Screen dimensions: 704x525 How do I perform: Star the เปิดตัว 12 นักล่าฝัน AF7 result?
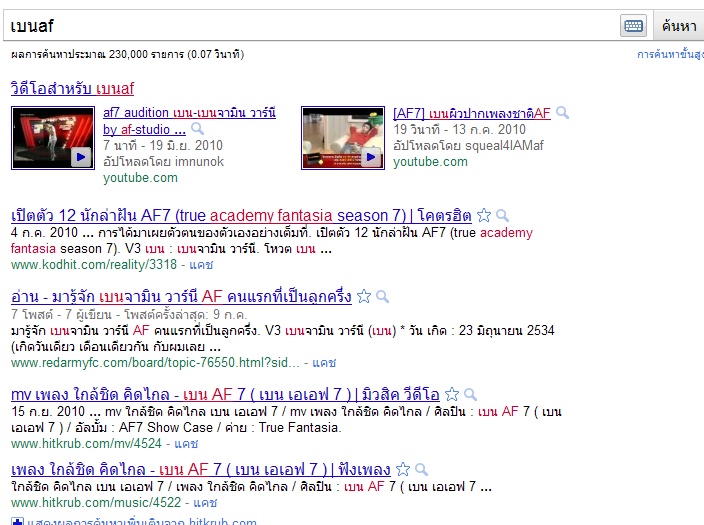(x=484, y=216)
